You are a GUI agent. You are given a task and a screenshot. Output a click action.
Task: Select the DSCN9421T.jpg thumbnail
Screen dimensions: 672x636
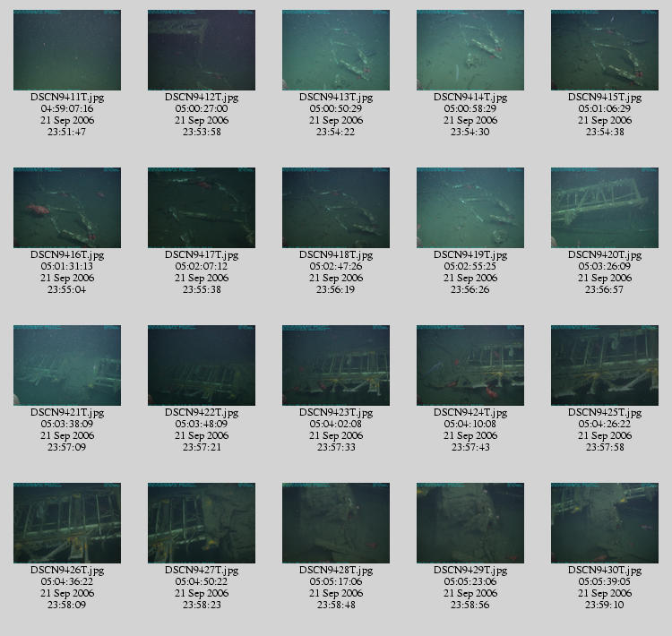[x=67, y=365]
